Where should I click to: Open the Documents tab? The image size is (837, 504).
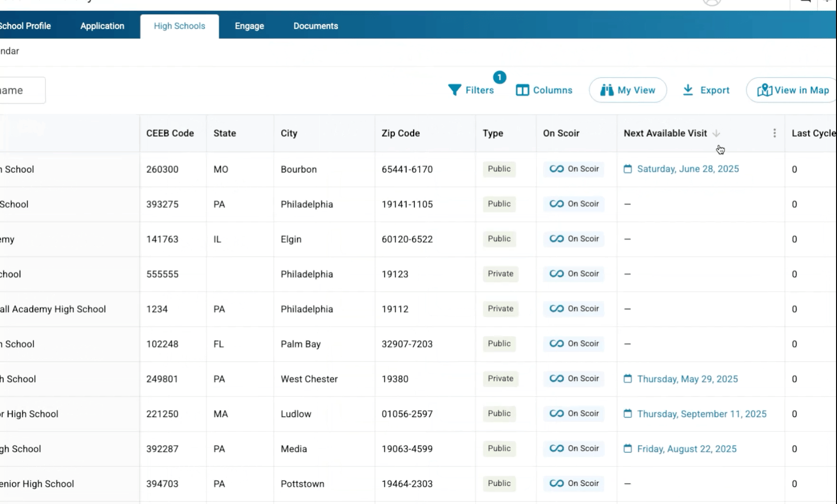click(315, 26)
